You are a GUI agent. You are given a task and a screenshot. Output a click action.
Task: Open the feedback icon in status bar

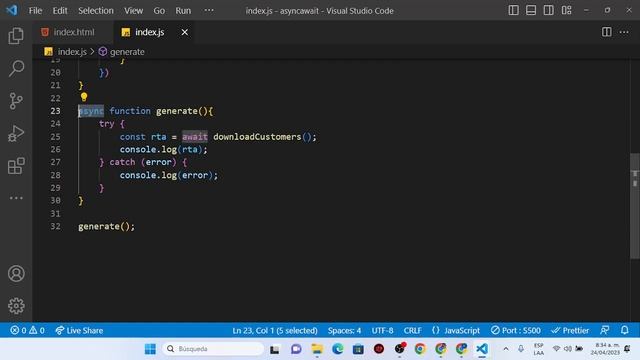pyautogui.click(x=604, y=330)
